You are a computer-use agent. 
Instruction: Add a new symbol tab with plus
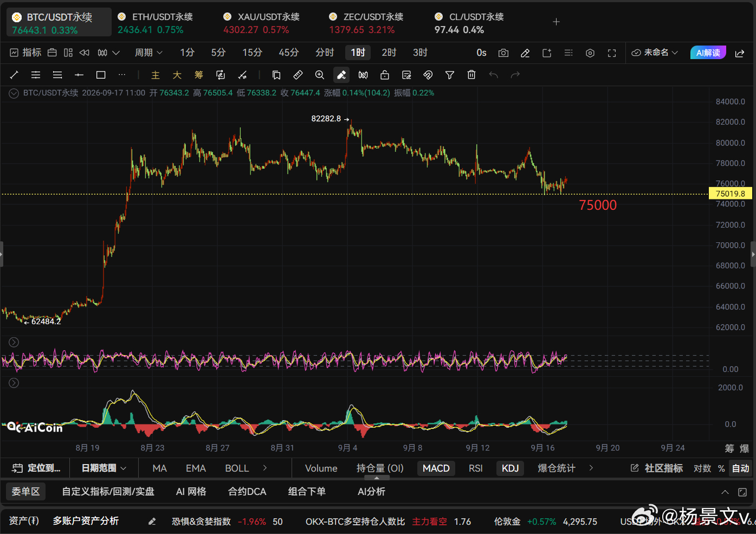click(556, 22)
